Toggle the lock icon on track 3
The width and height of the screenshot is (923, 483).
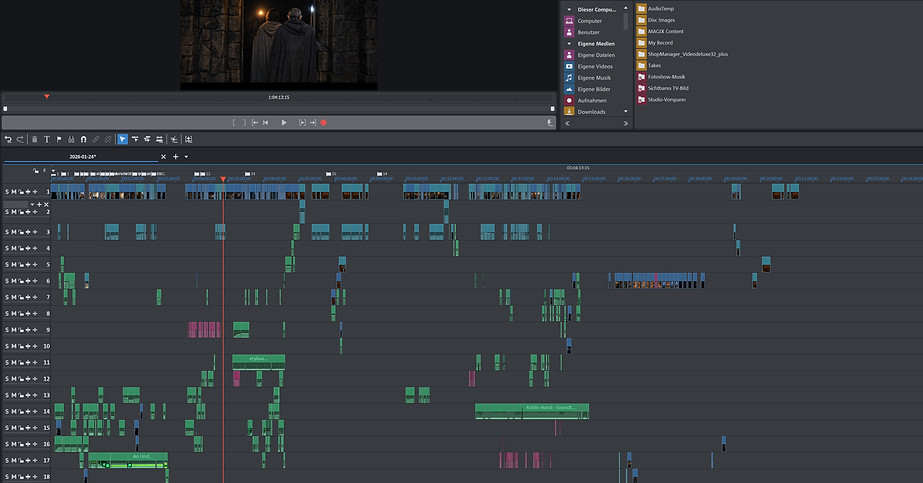click(x=21, y=232)
